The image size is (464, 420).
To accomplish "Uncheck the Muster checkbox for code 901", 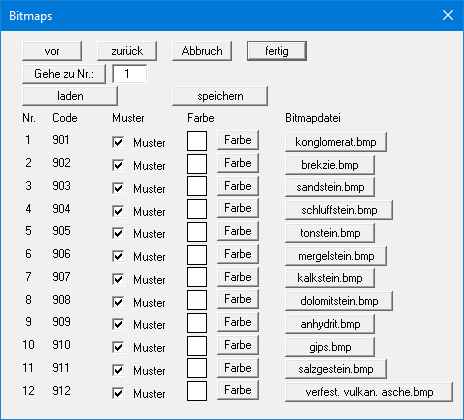I will pos(118,143).
